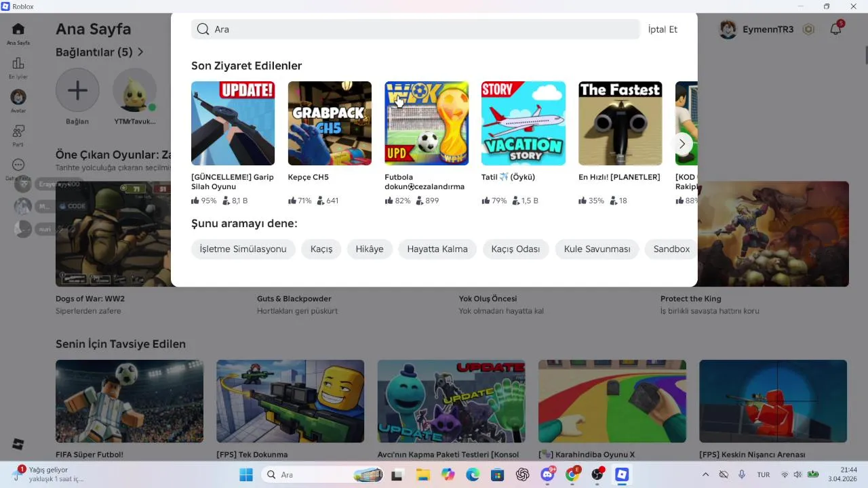This screenshot has width=868, height=488.
Task: Click in the Ara search field
Action: click(416, 29)
